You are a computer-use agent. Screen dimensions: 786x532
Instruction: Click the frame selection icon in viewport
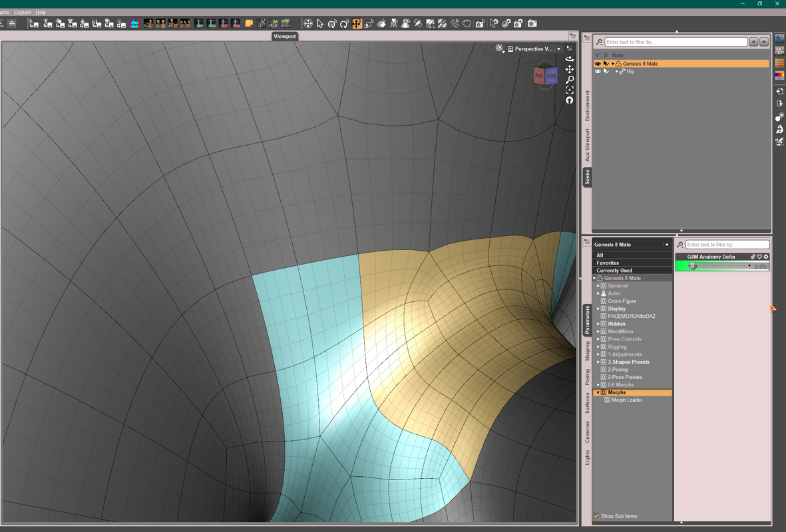[570, 90]
